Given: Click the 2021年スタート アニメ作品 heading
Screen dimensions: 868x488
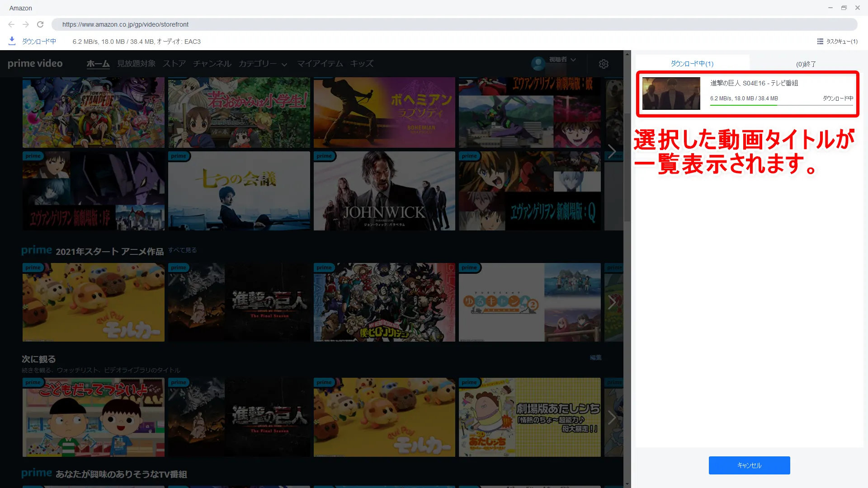Looking at the screenshot, I should [x=109, y=252].
